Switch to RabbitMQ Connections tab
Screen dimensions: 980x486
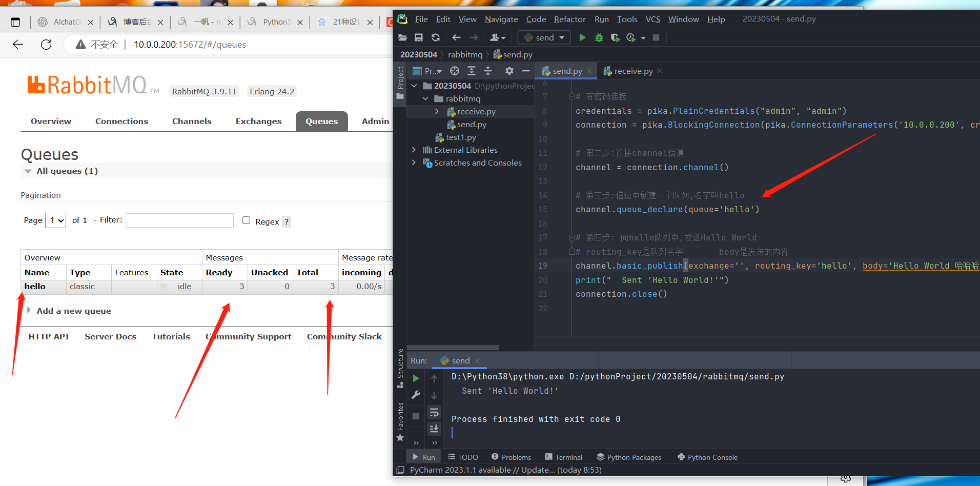(x=121, y=121)
